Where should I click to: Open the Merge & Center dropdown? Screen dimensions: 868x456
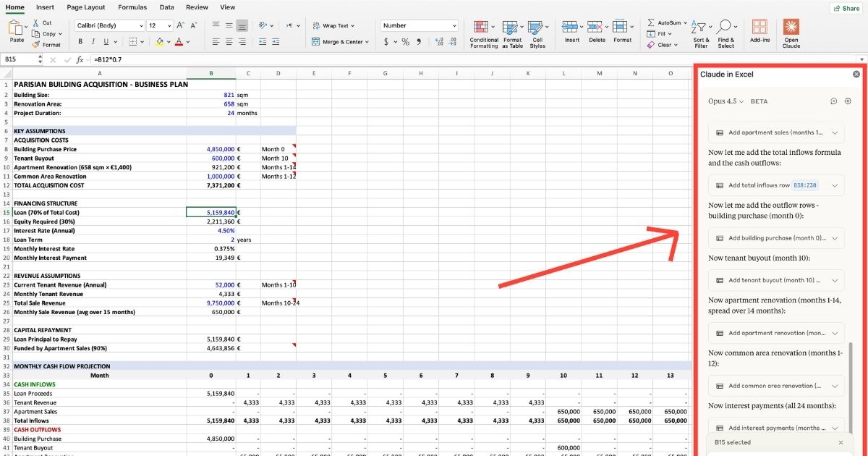pos(367,42)
